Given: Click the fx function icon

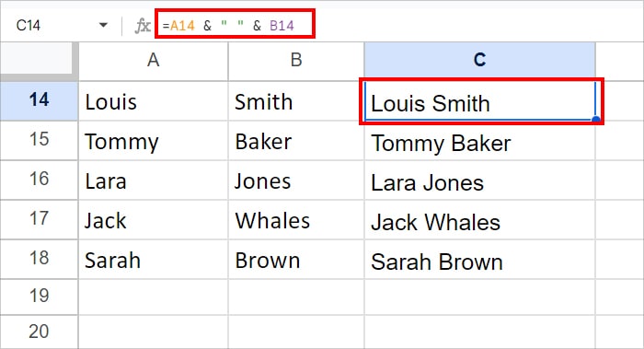Looking at the screenshot, I should 143,26.
